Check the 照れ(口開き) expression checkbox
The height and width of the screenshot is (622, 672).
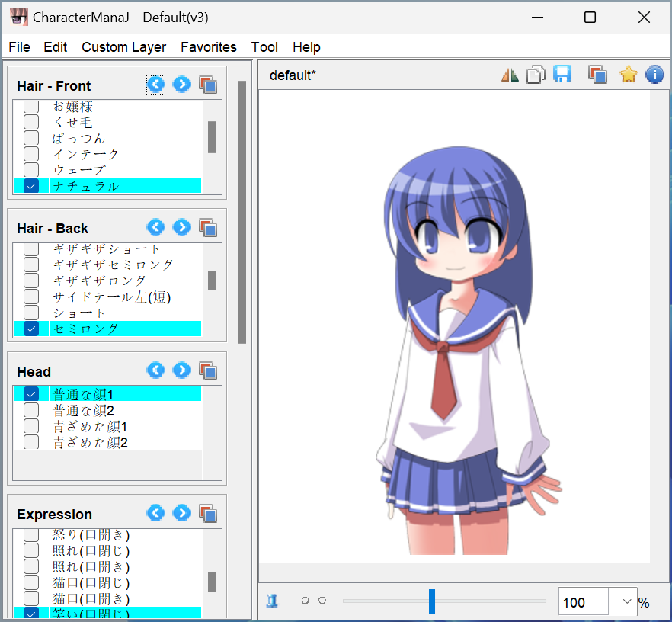[x=30, y=566]
